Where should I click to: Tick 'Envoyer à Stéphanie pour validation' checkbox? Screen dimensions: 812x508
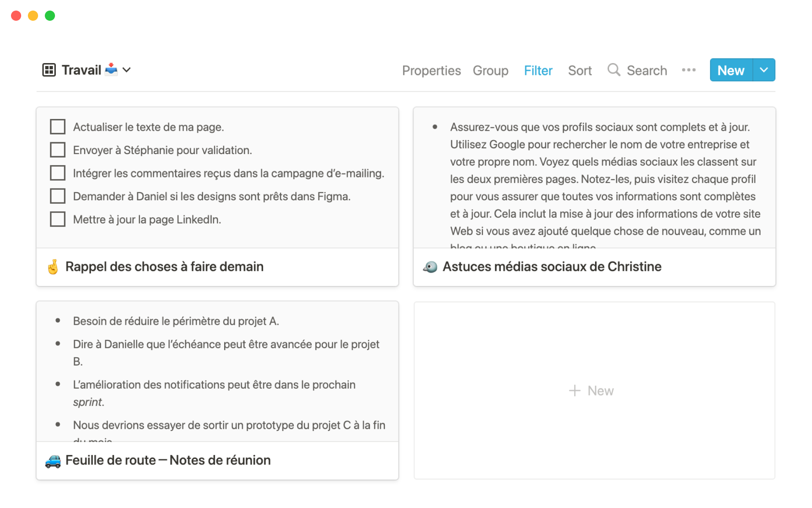pos(58,150)
